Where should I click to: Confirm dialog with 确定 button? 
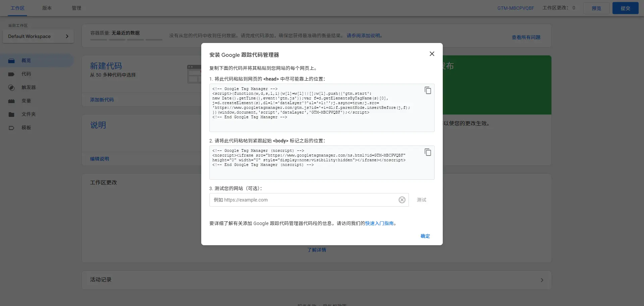coord(425,236)
